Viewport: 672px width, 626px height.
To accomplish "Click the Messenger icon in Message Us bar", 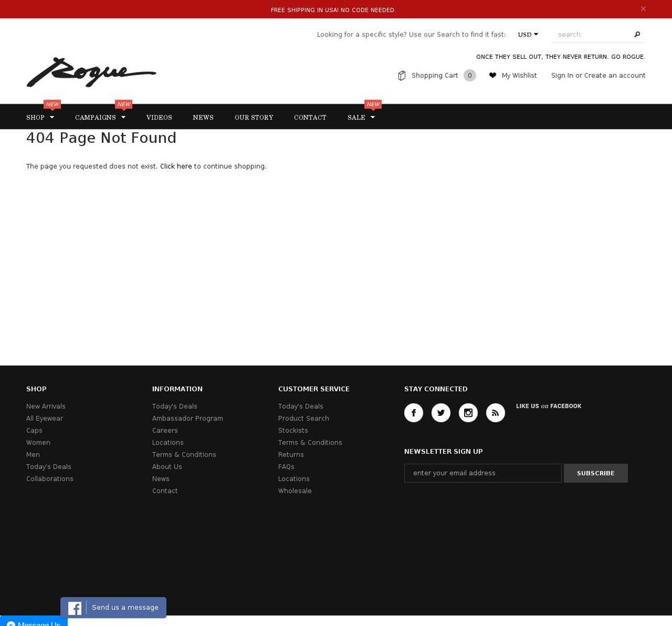I will [x=11, y=624].
